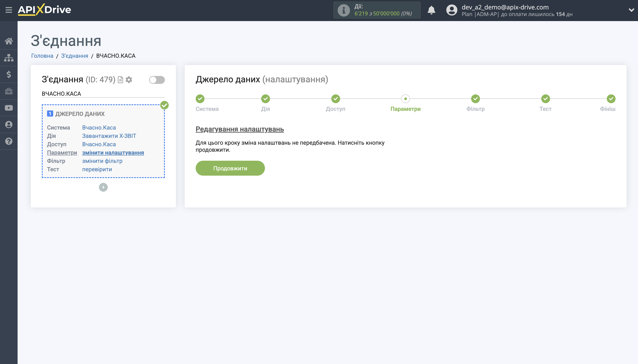Click the змінити налаштування link
638x364 pixels.
tap(113, 153)
